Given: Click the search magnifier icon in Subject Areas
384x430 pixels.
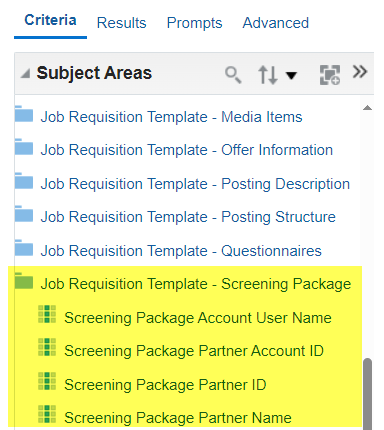Looking at the screenshot, I should [x=233, y=74].
